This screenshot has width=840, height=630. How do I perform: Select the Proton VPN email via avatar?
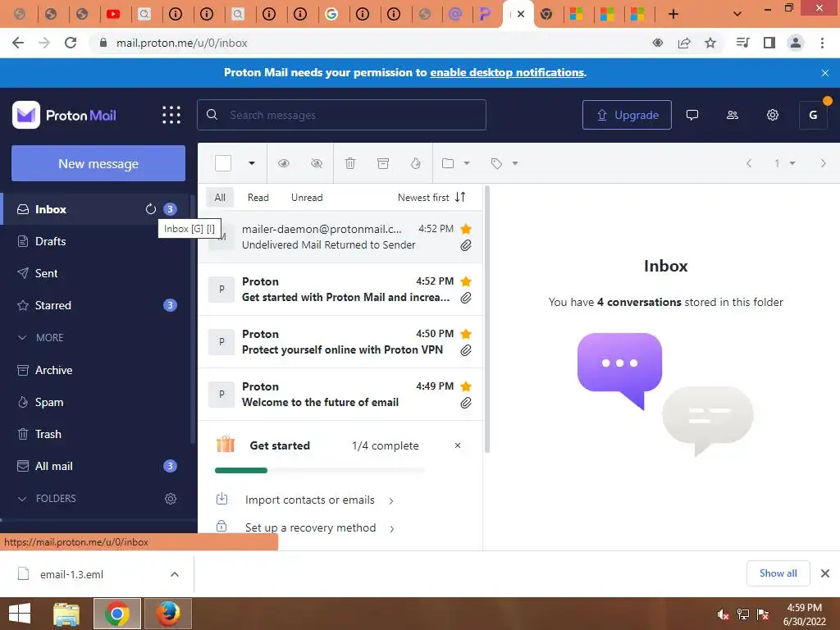pyautogui.click(x=221, y=342)
